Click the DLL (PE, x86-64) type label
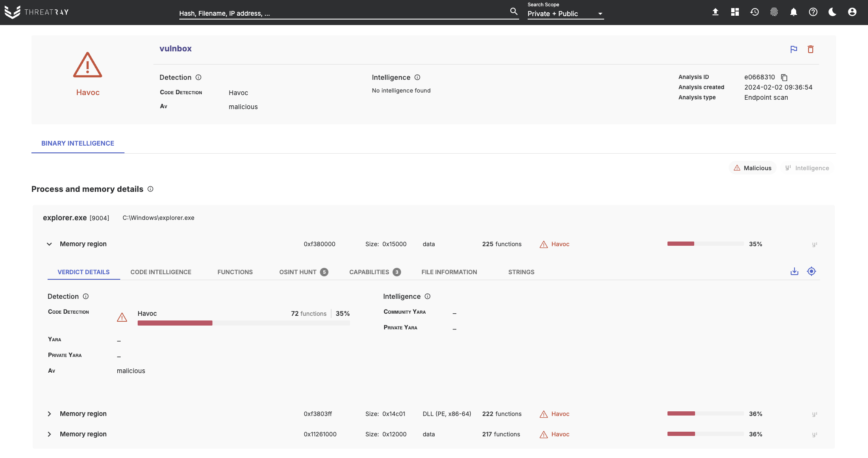Screen dimensions: 868x458 click(447, 414)
